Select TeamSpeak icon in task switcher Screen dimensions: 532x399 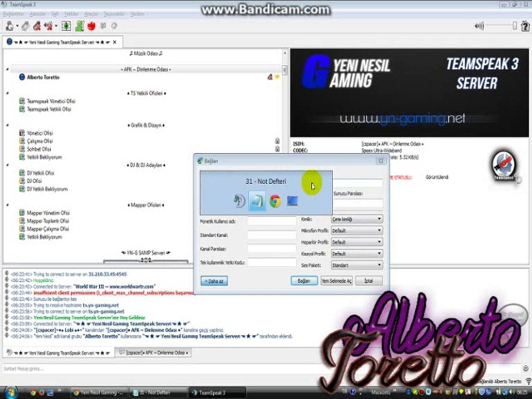[x=239, y=201]
